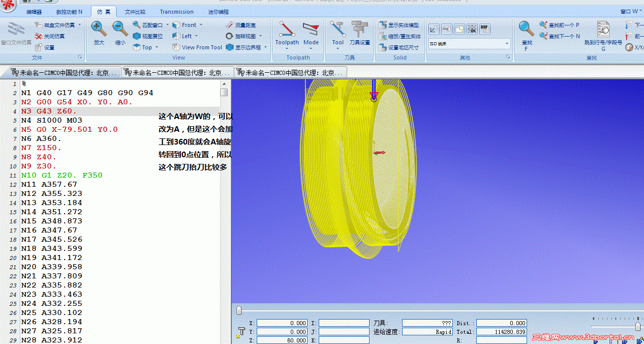This screenshot has width=644, height=344.
Task: Click 关闭仿真 to close simulation
Action: pyautogui.click(x=50, y=36)
